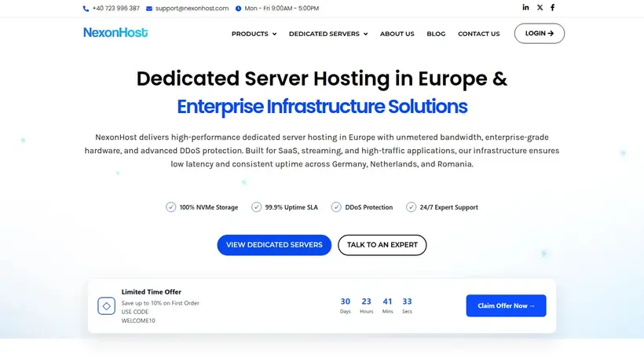Viewport: 644px width, 362px height.
Task: Click the 24/7 Expert Support label
Action: click(x=449, y=207)
